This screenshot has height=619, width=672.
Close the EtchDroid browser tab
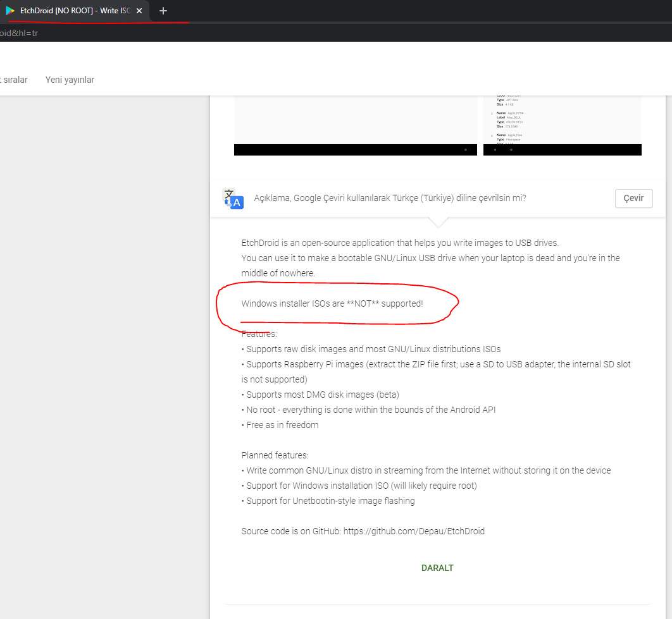(x=139, y=11)
